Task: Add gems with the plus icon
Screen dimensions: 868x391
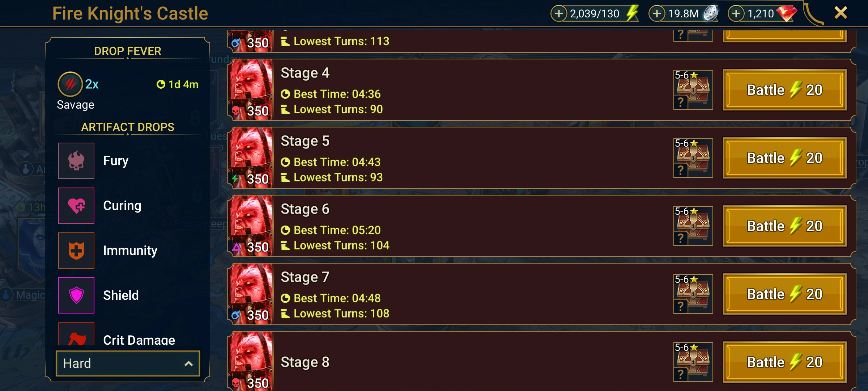Action: 736,14
